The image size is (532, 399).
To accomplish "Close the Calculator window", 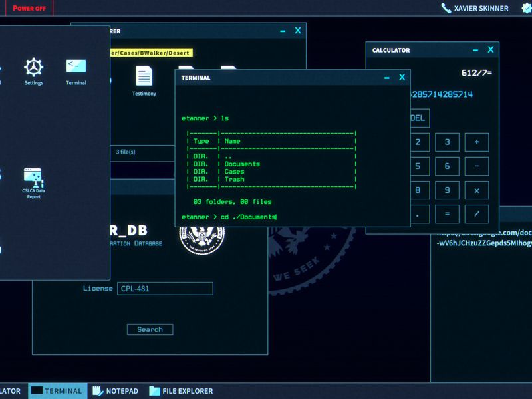I will click(x=491, y=49).
